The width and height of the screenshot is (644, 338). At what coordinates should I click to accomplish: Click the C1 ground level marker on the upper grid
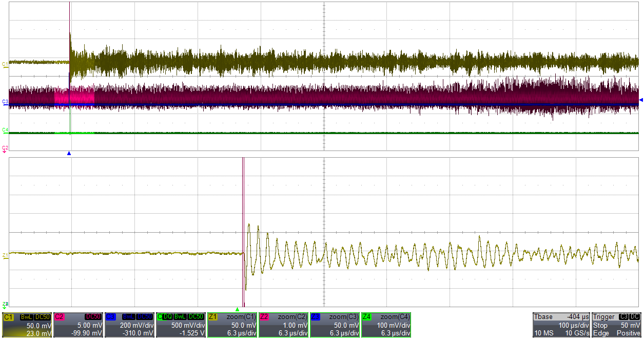[5, 64]
